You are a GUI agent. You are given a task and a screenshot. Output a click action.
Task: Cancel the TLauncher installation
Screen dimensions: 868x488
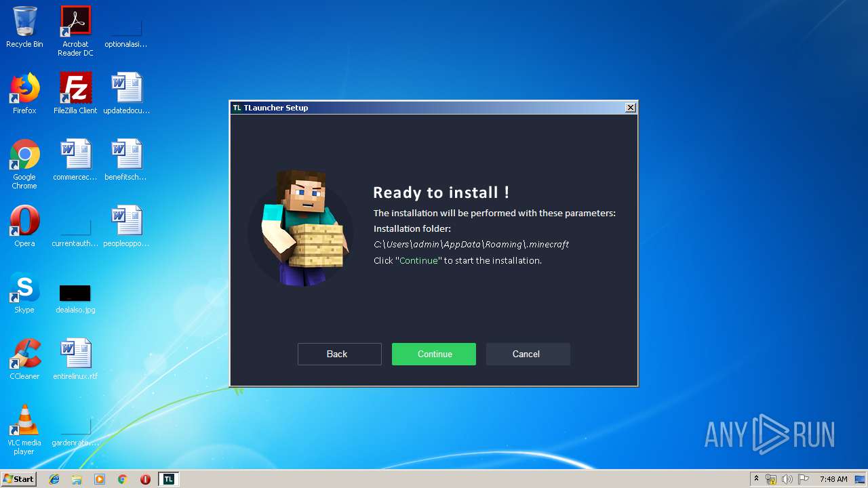point(528,354)
